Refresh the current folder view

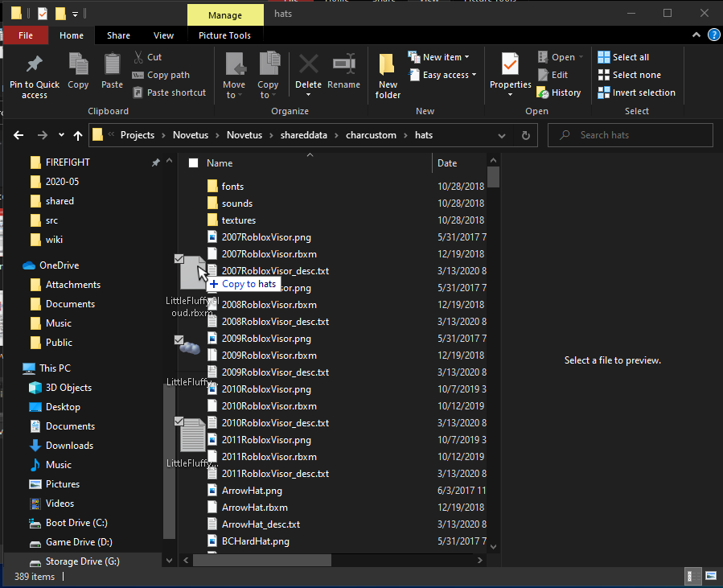pos(526,135)
